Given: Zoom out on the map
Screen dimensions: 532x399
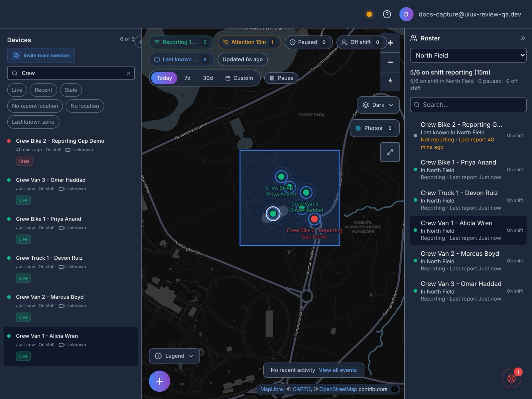Looking at the screenshot, I should click(x=390, y=62).
